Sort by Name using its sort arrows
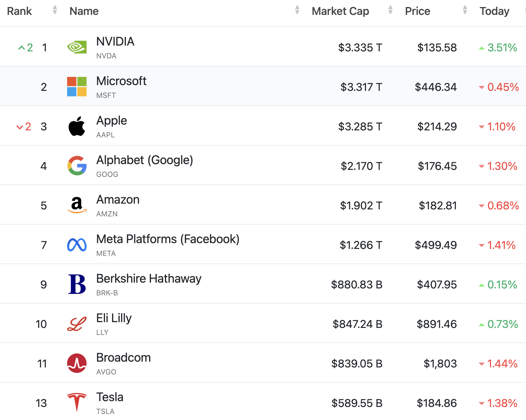Screen dimensions: 526x420 click(297, 10)
